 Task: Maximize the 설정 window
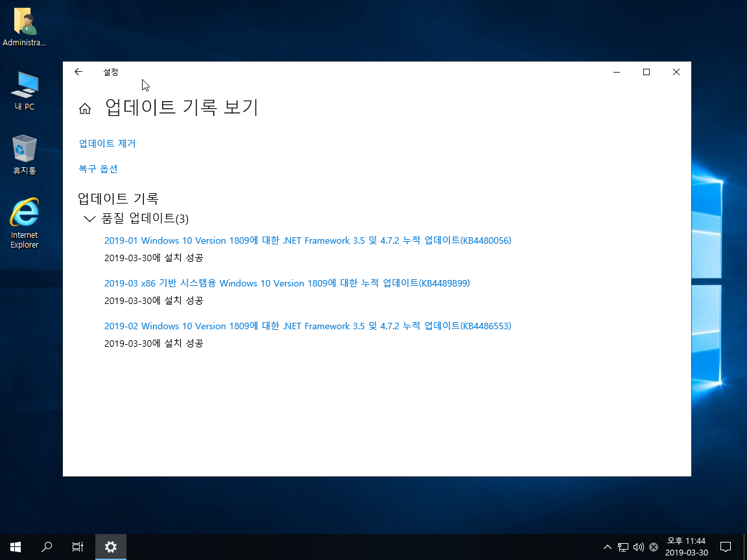(646, 72)
